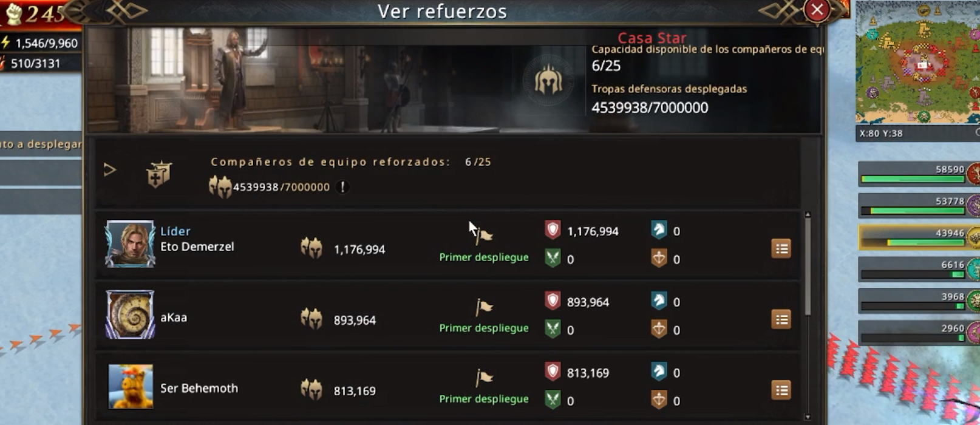Viewport: 980px width, 425px height.
Task: Open details list for Eto Demerzel
Action: tap(781, 248)
